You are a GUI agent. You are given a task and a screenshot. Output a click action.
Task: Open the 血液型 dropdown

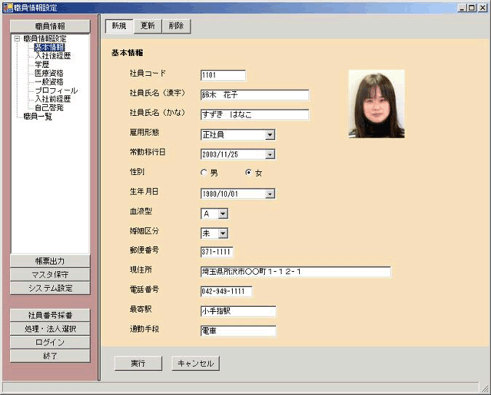coord(223,214)
